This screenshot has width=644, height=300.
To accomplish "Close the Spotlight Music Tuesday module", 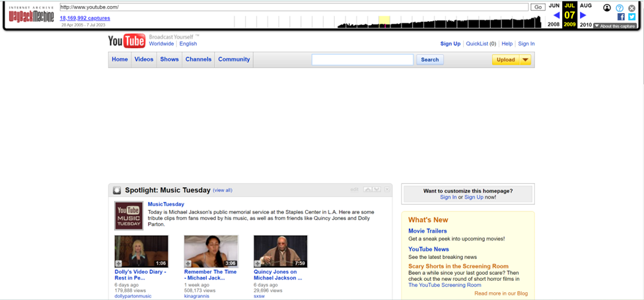I will point(387,190).
